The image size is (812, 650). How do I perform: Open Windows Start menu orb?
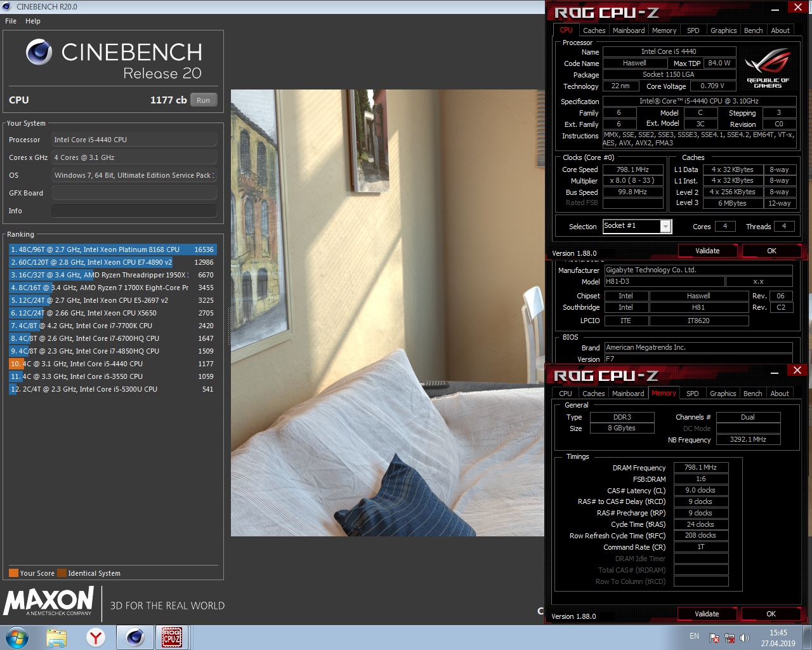pyautogui.click(x=16, y=637)
